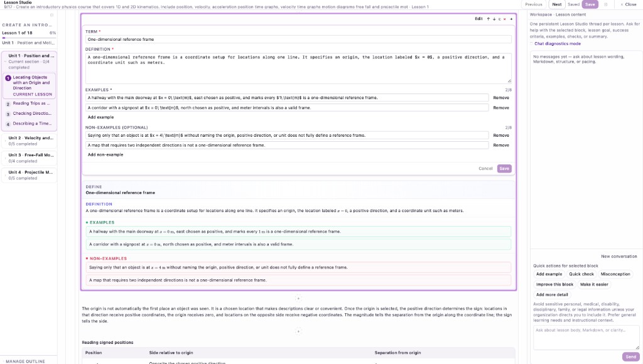Click the lesson progress bar in sidebar
This screenshot has height=364, width=643.
click(29, 38)
